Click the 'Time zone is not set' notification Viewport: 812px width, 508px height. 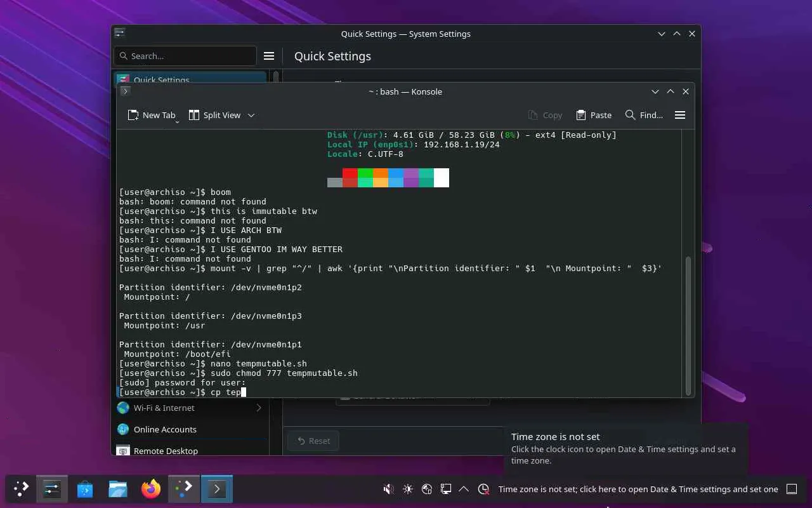(625, 448)
